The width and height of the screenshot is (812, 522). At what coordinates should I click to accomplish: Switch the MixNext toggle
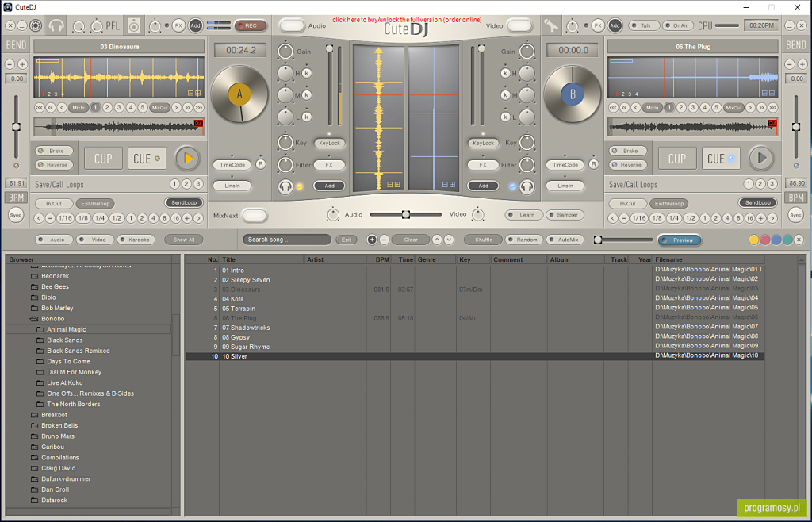click(x=255, y=216)
